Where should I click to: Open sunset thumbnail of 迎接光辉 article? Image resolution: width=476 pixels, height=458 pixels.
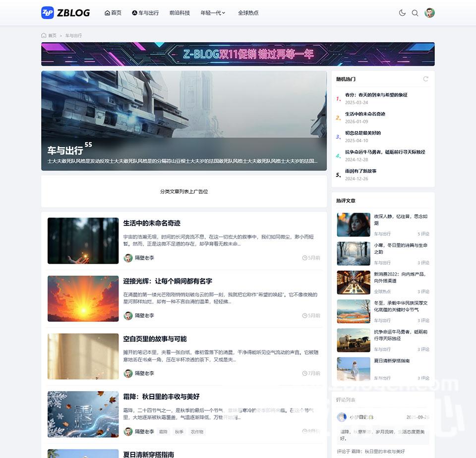click(x=83, y=299)
